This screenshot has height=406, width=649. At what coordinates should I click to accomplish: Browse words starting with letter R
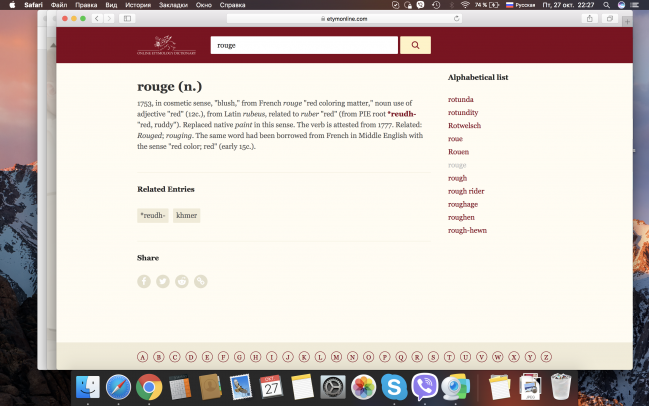(x=417, y=356)
